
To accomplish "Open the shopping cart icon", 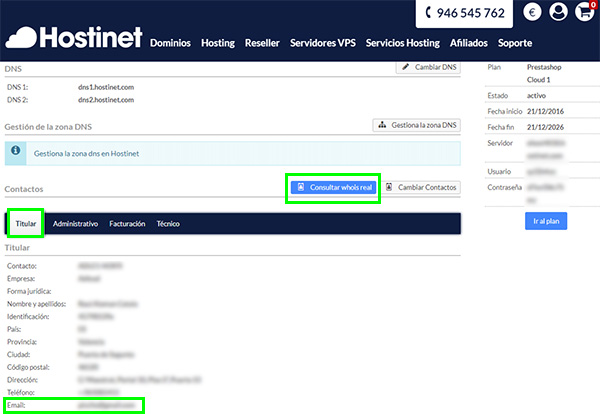I will pyautogui.click(x=585, y=12).
